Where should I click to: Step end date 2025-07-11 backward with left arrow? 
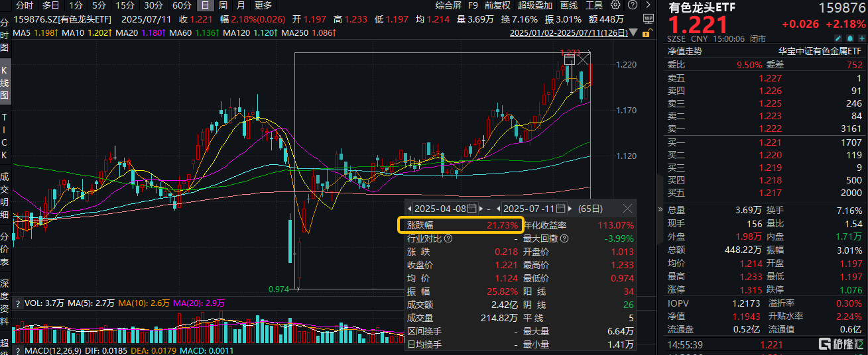[498, 209]
